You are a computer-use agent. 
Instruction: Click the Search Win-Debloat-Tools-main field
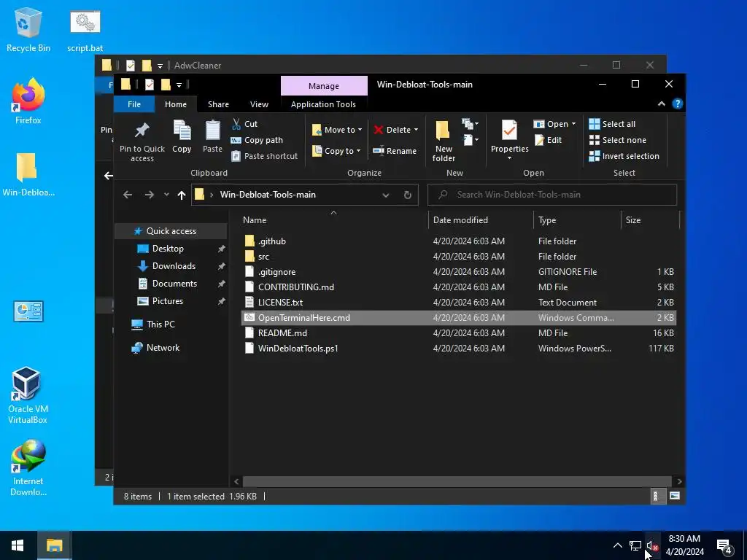coord(552,195)
